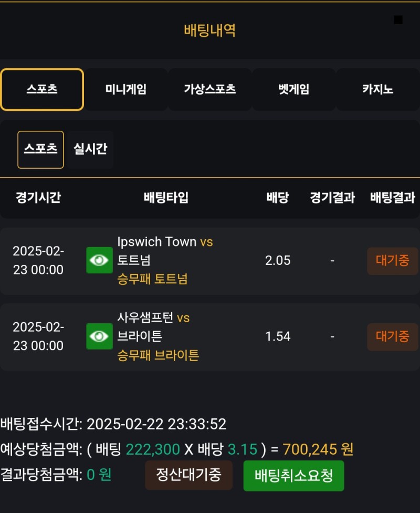Click the 승무패 토트넘 bet selection text

(x=153, y=279)
